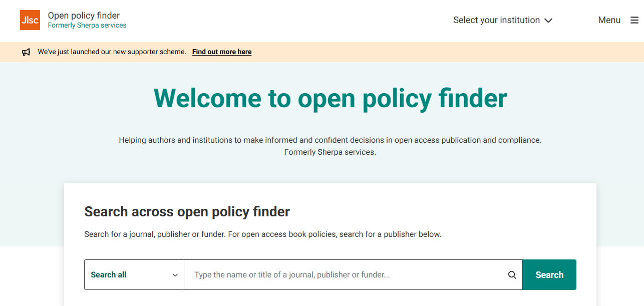Expand the Select your institution dropdown
This screenshot has height=306, width=644.
coord(503,20)
